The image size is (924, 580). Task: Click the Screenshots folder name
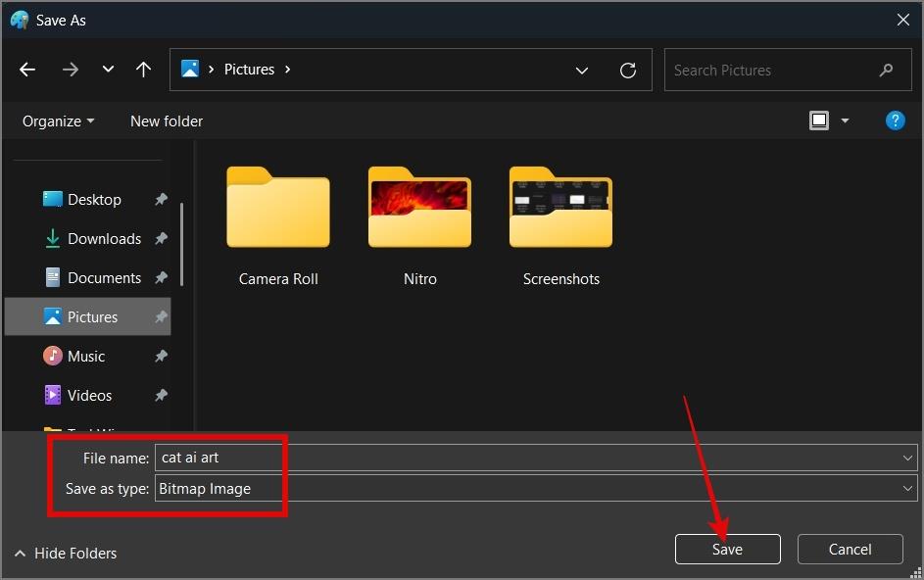tap(561, 279)
